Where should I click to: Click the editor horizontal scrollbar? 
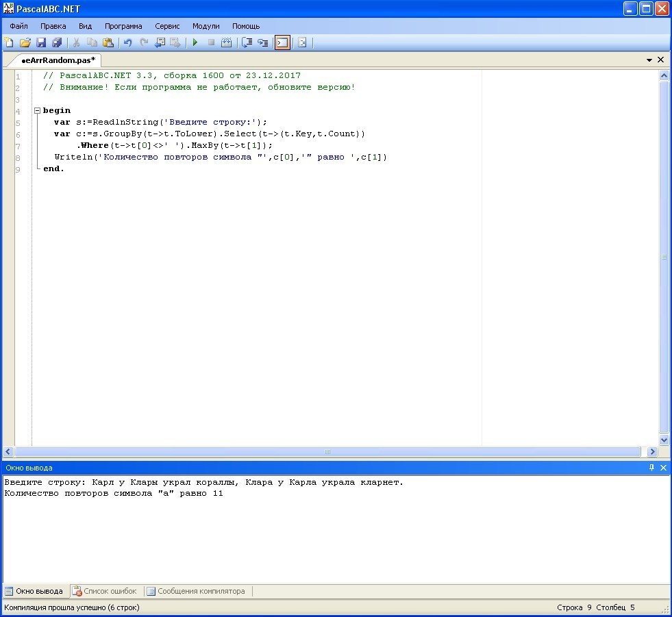327,452
